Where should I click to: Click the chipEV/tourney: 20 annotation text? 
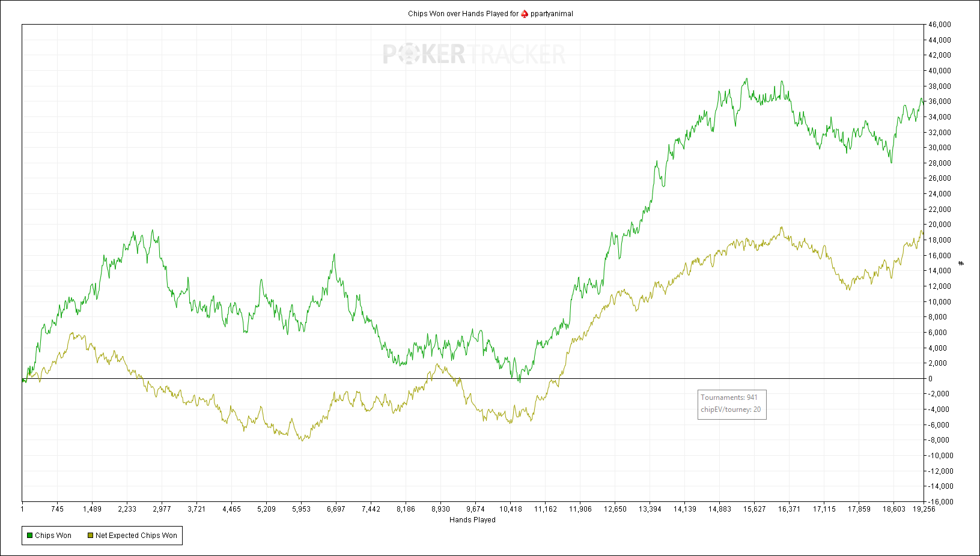point(731,409)
